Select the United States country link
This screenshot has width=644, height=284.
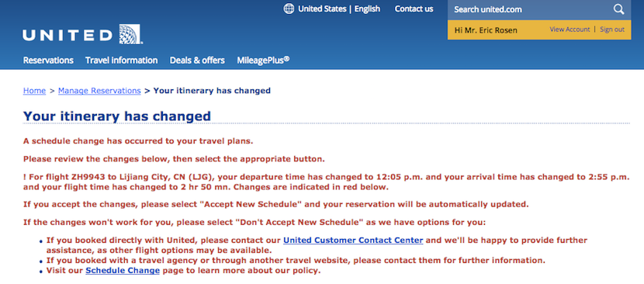322,9
